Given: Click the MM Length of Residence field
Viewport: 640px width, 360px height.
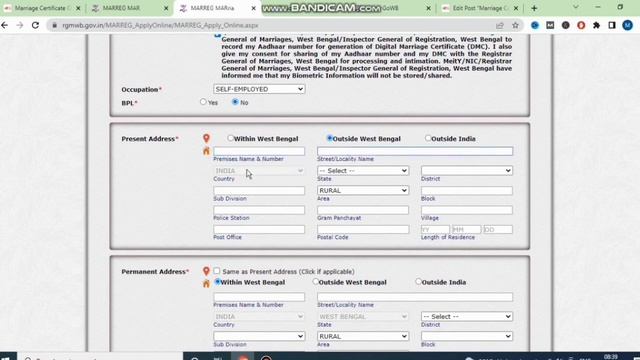Looking at the screenshot, I should [467, 229].
